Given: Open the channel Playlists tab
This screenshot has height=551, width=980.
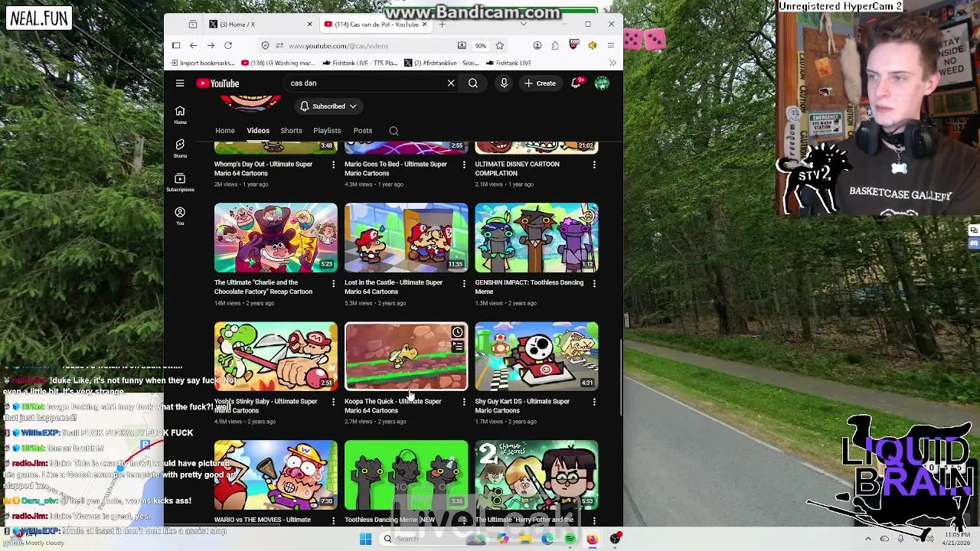Looking at the screenshot, I should tap(327, 131).
